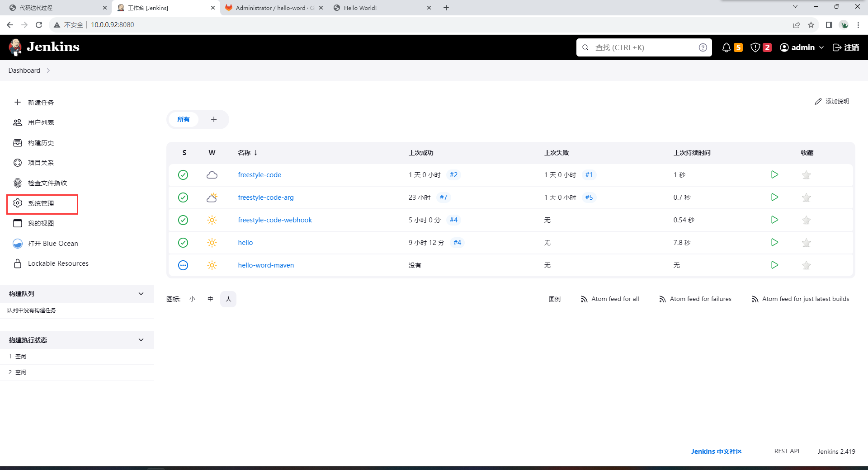Open Atom feed for just latest builds
The width and height of the screenshot is (868, 470).
point(800,299)
